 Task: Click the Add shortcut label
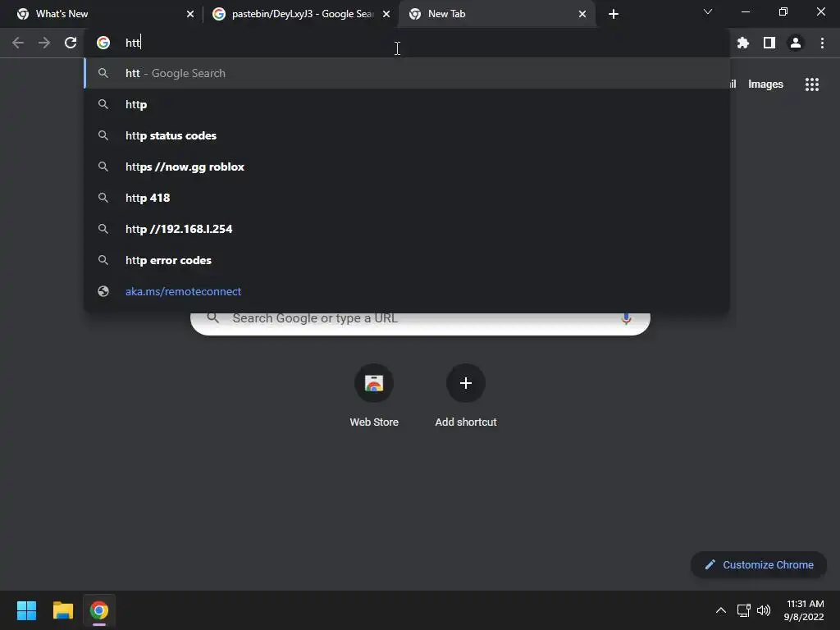coord(466,422)
